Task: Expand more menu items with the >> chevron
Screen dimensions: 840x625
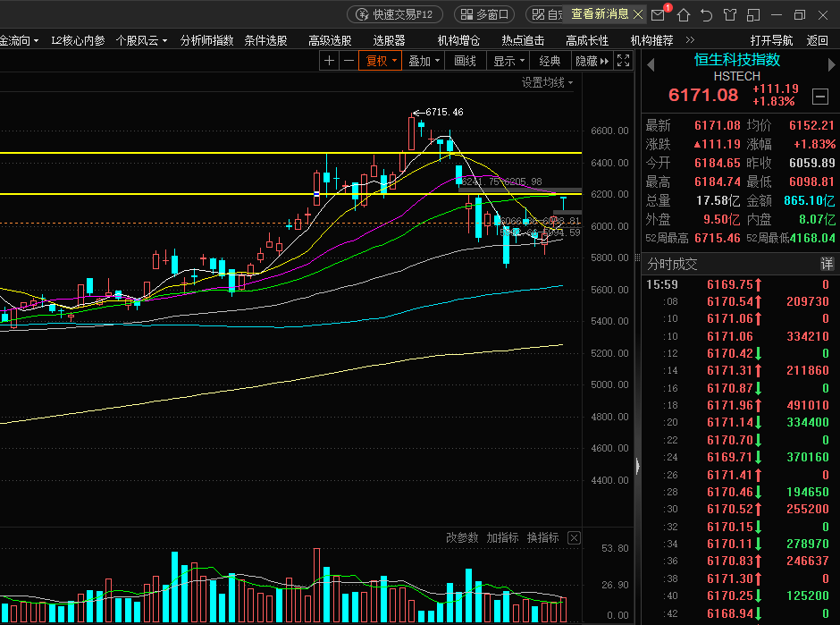Action: coord(690,40)
